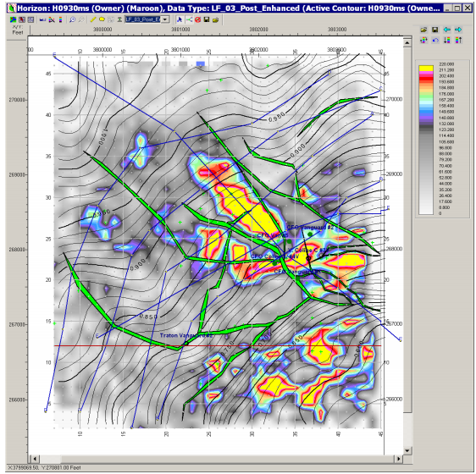Click the color-and-contour settings toolbar icon
Screen dimensions: 476x474
52,19
